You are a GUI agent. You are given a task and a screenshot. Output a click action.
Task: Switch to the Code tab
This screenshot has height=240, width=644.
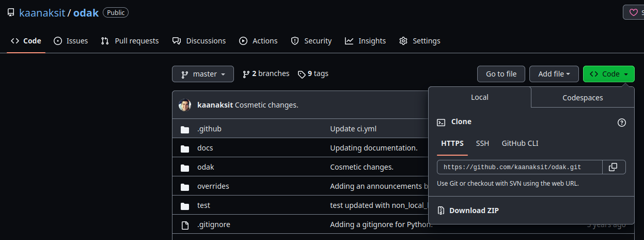point(26,41)
